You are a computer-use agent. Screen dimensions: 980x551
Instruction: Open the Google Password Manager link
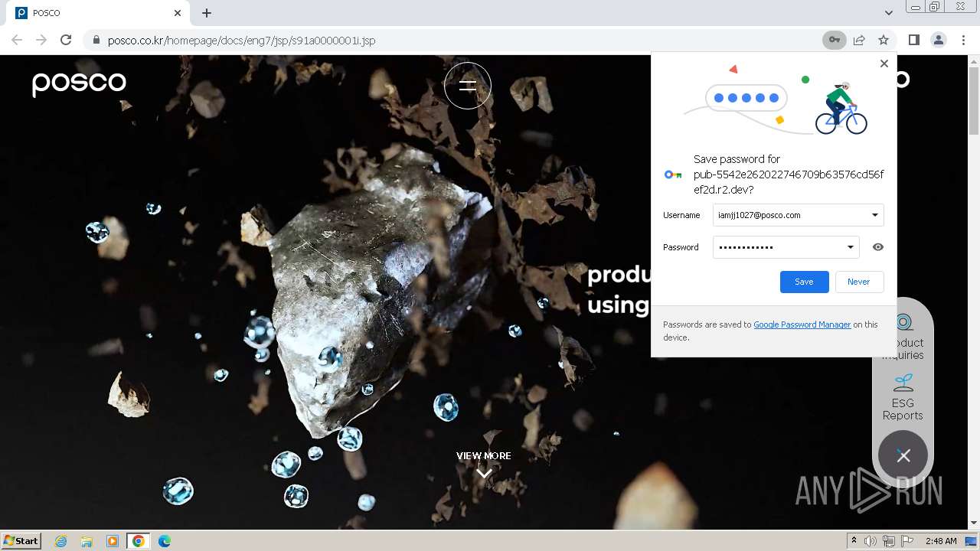pos(802,324)
